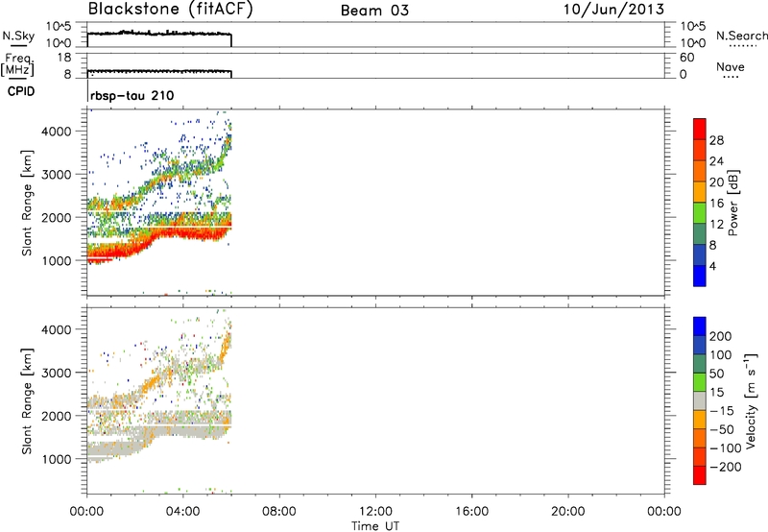Click the 4 label on Power colorbar
The width and height of the screenshot is (768, 532).
[712, 266]
